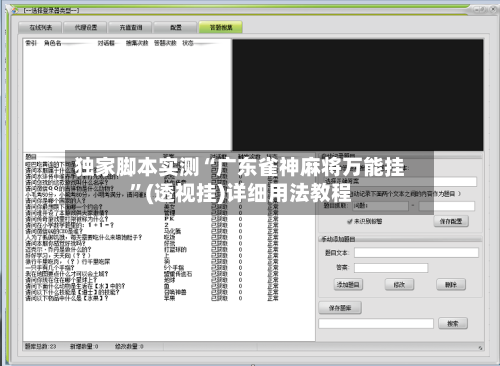
Task: Click the application icon in the title bar
Action: tap(15, 10)
